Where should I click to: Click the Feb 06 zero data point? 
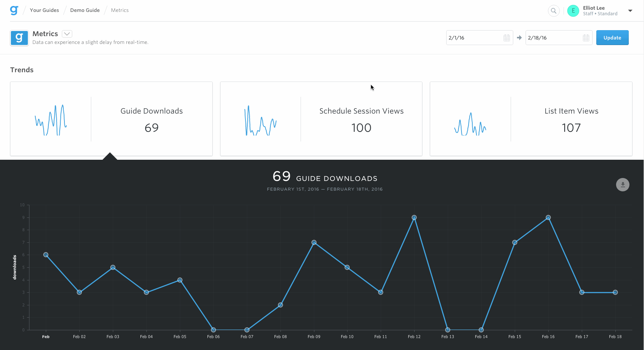click(213, 330)
